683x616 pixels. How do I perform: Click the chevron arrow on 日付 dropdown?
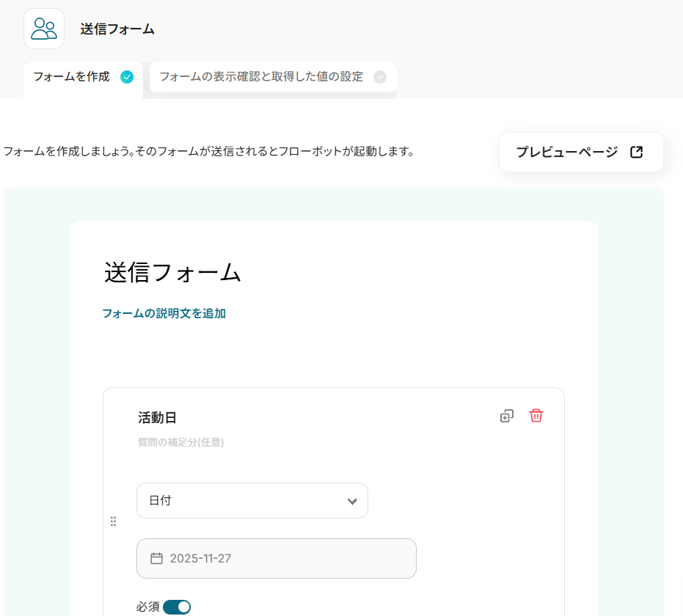352,502
